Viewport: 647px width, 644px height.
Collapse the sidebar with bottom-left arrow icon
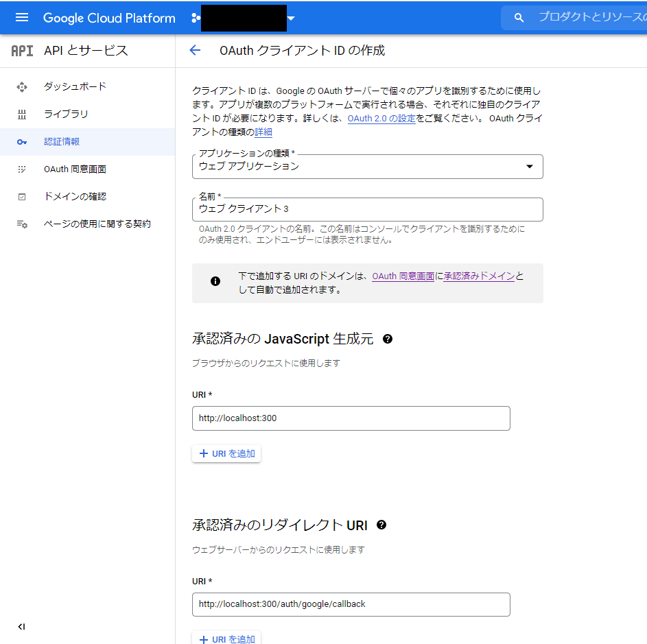pyautogui.click(x=21, y=627)
